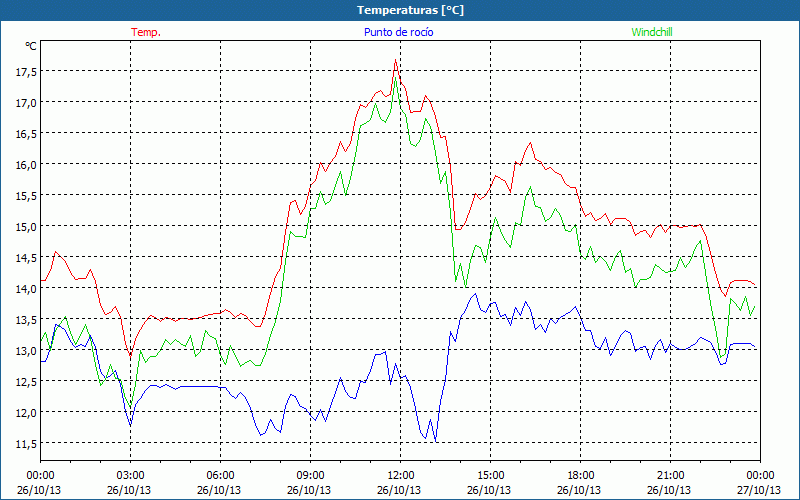800x500 pixels.
Task: Click the 15:00 time axis label
Action: pos(490,475)
